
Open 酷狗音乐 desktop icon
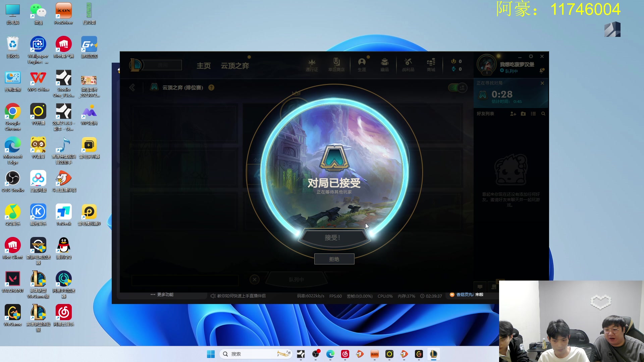(38, 215)
